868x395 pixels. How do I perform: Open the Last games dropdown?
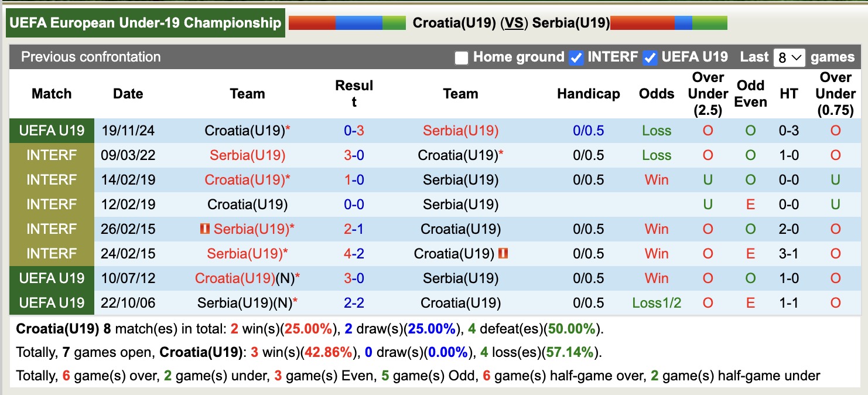tap(789, 57)
